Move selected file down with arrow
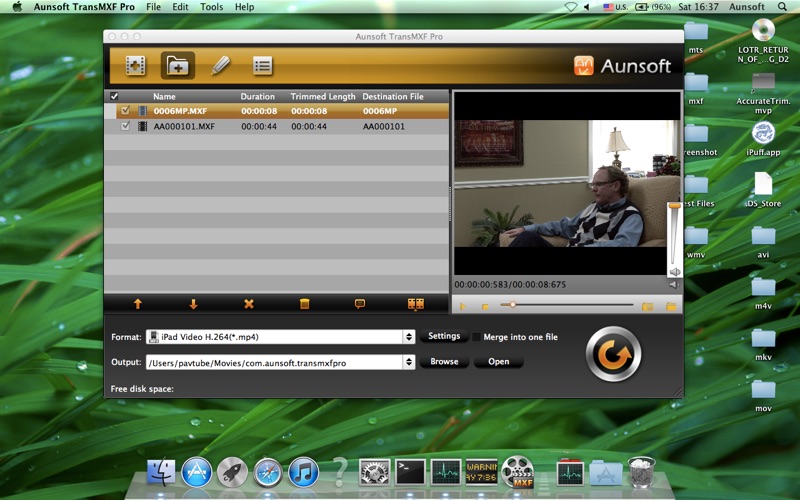This screenshot has width=800, height=500. [193, 304]
